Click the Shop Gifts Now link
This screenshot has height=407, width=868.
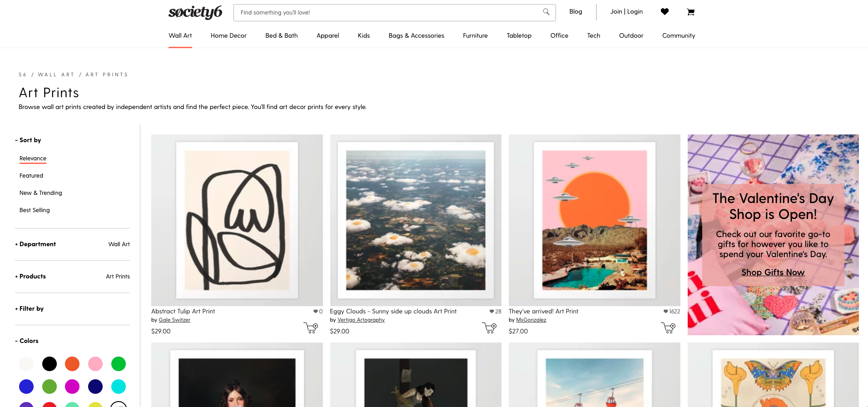(773, 273)
